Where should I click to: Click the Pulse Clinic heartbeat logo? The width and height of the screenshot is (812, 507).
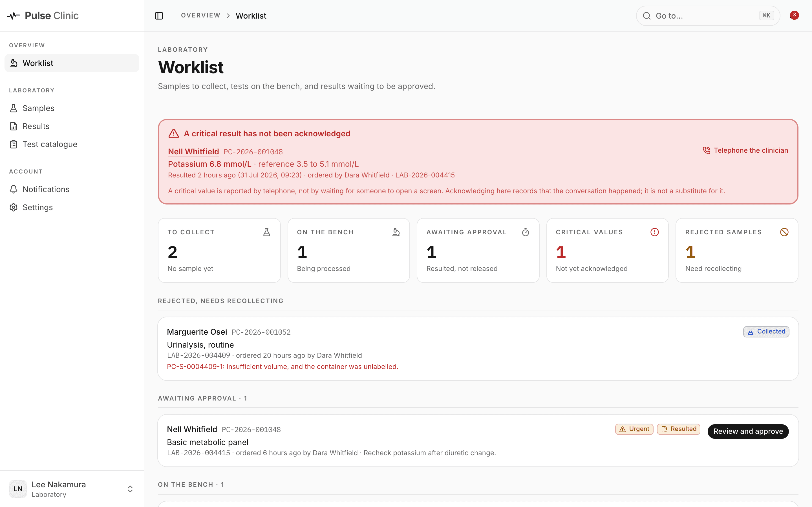coord(14,16)
